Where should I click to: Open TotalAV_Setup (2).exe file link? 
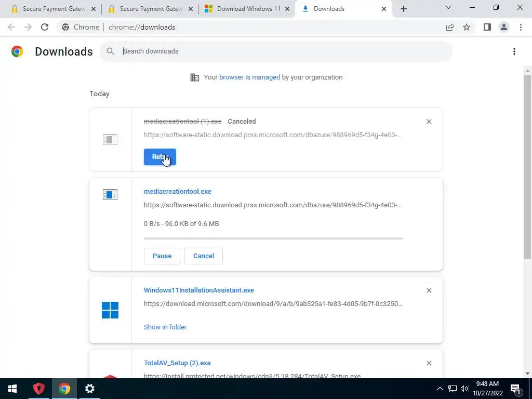tap(177, 363)
